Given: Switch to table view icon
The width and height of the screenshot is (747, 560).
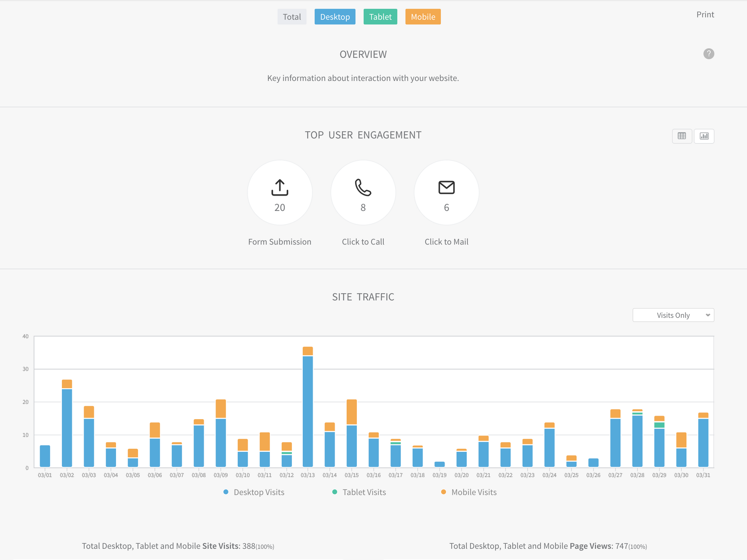Looking at the screenshot, I should point(682,136).
